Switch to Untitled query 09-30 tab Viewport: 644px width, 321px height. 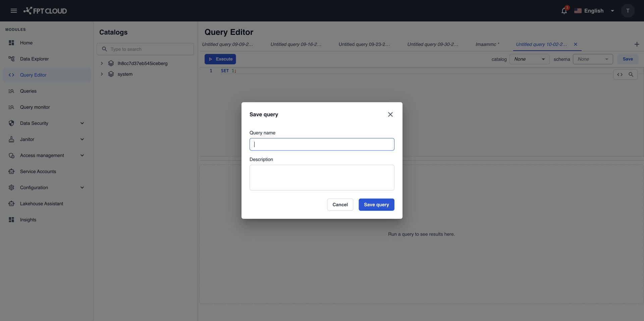pyautogui.click(x=433, y=44)
